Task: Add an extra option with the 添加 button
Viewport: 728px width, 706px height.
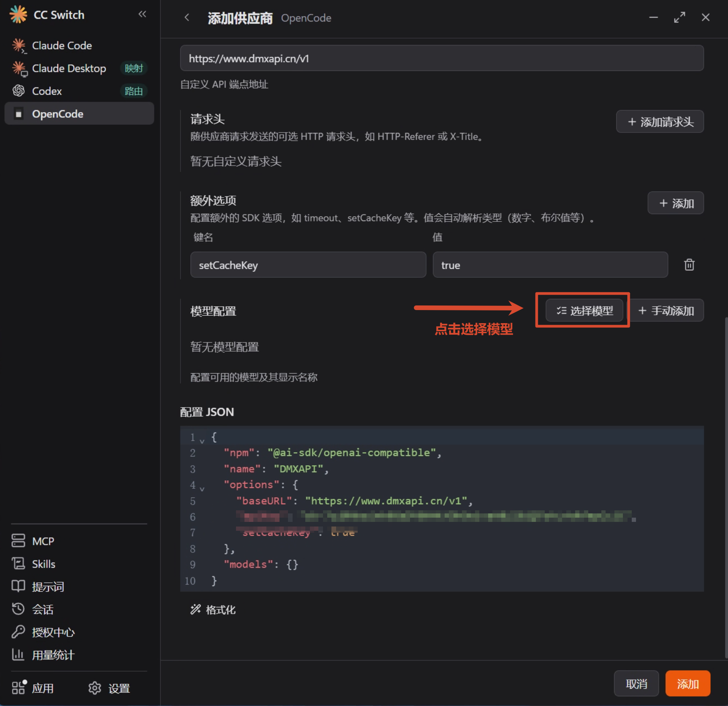Action: tap(676, 203)
